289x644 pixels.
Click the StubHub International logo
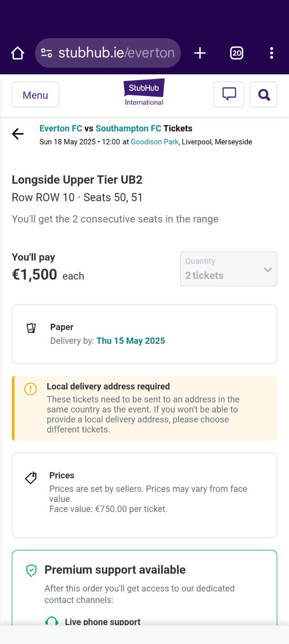pos(144,92)
